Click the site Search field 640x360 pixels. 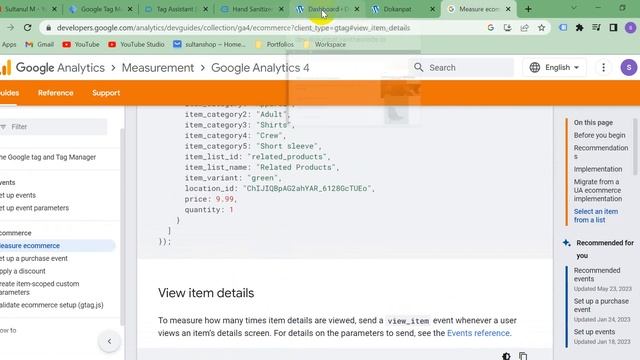[461, 67]
